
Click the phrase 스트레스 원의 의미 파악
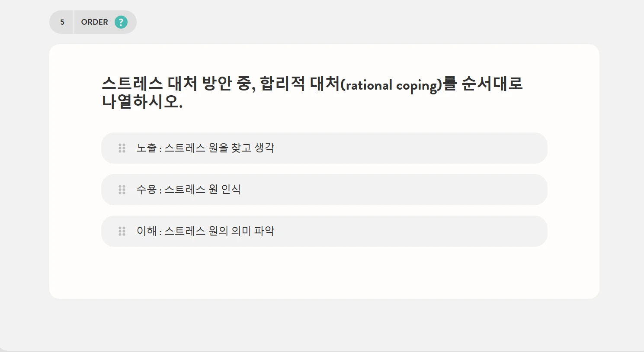pyautogui.click(x=219, y=231)
